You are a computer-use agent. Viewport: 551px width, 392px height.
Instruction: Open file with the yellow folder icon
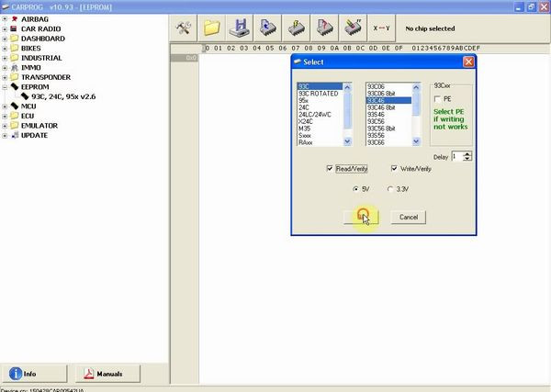click(x=214, y=28)
